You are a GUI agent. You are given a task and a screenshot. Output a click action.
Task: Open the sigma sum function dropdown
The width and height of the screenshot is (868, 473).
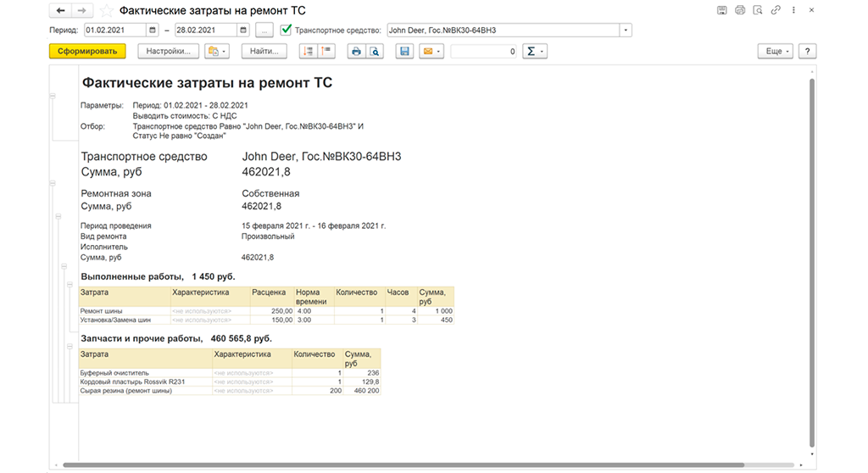535,51
